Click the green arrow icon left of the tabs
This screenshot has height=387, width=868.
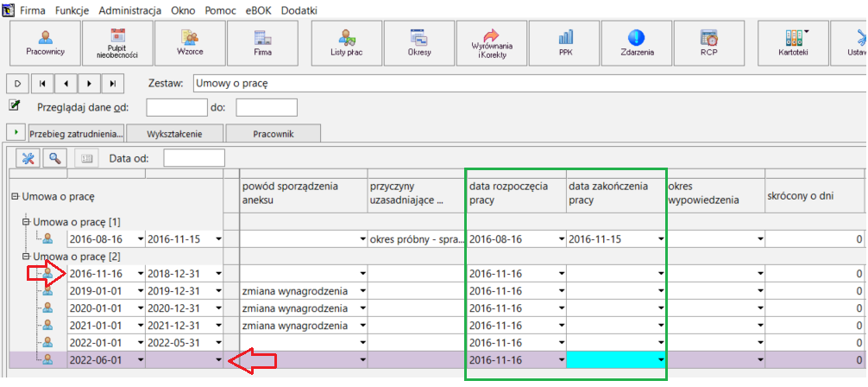[x=16, y=133]
